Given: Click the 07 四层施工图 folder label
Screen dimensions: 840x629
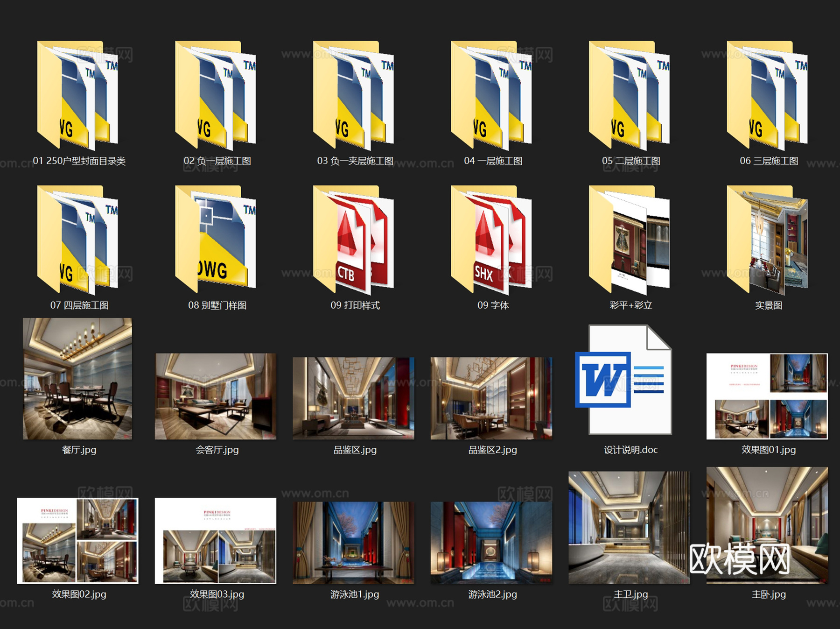Looking at the screenshot, I should pyautogui.click(x=79, y=305).
